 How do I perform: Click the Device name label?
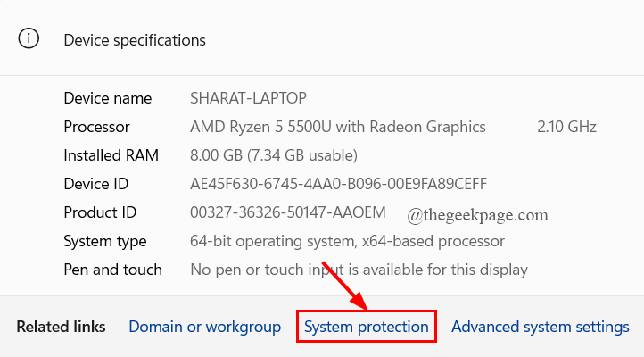click(108, 98)
